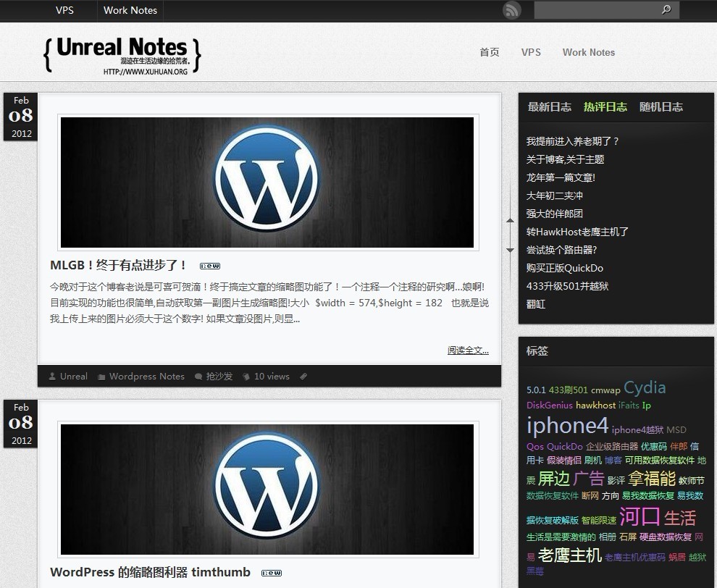
Task: Select the iphone4 tag
Action: (x=567, y=426)
